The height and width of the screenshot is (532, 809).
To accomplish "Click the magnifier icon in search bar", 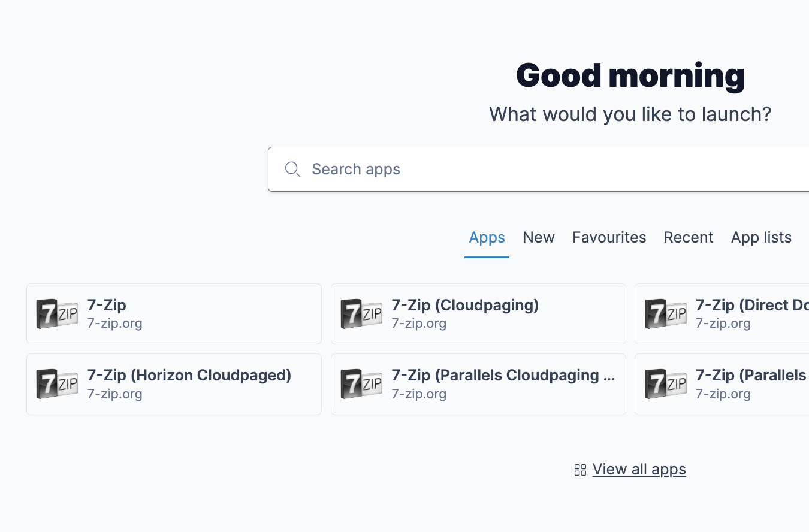I will point(292,170).
